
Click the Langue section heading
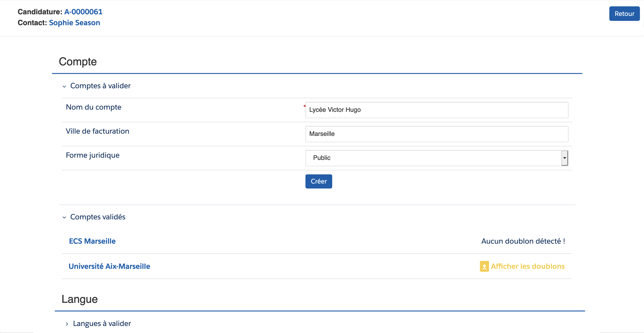coord(80,299)
